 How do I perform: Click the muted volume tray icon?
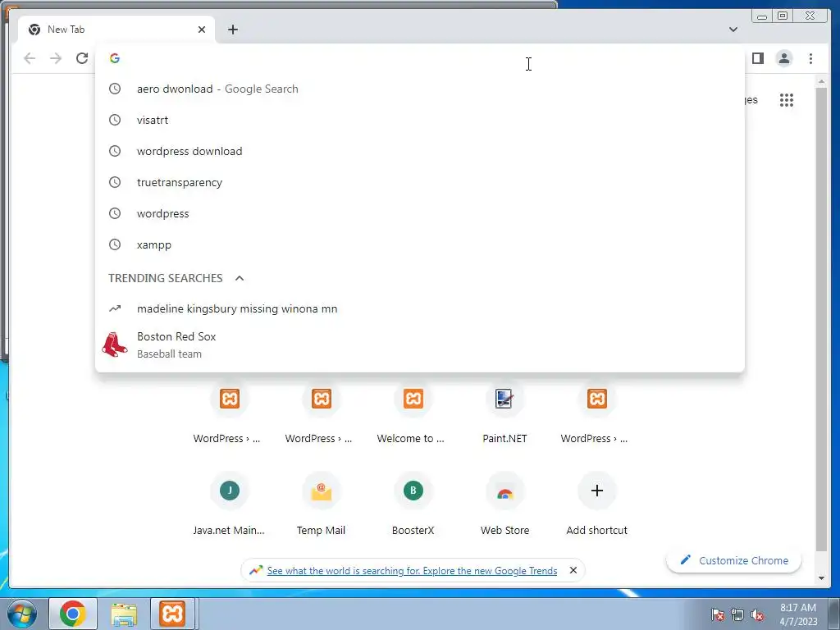click(x=757, y=614)
